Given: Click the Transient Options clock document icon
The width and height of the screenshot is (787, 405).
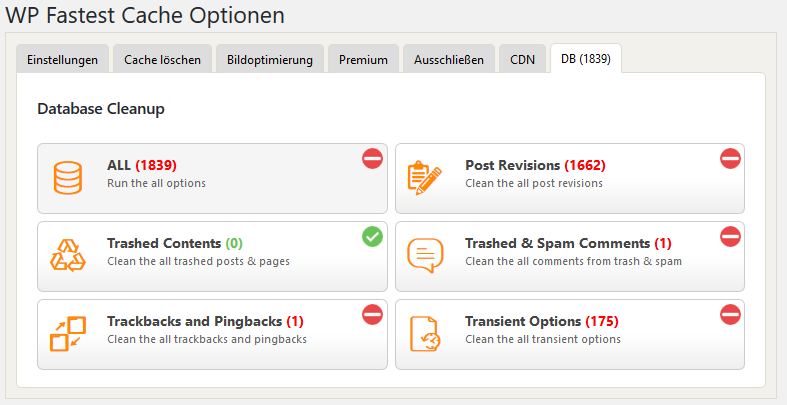Looking at the screenshot, I should (424, 334).
